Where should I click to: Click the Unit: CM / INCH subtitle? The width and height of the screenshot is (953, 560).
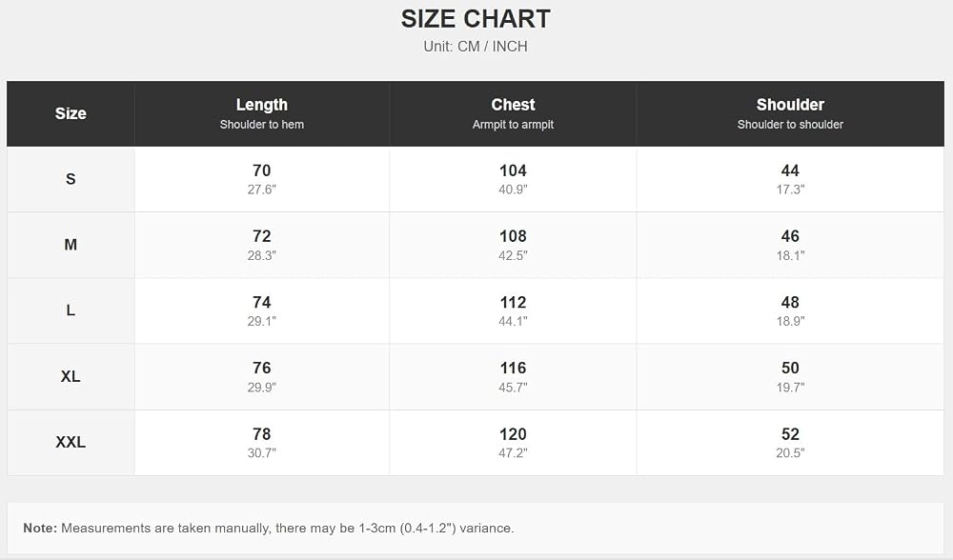[x=476, y=47]
